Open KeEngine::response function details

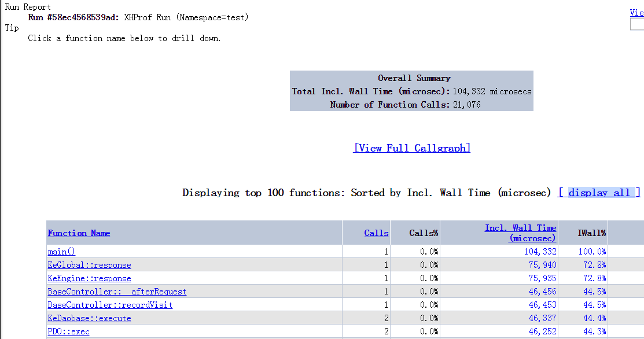click(x=89, y=278)
